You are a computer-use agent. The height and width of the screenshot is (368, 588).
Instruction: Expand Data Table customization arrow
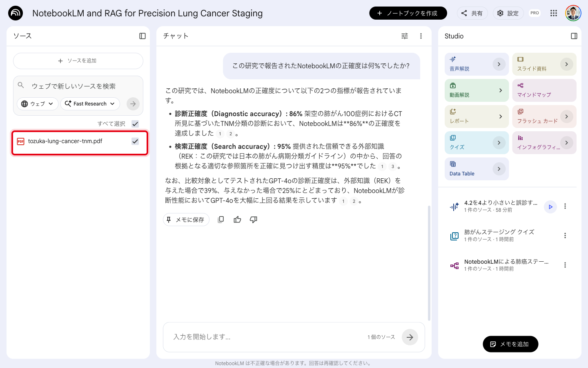[499, 169]
